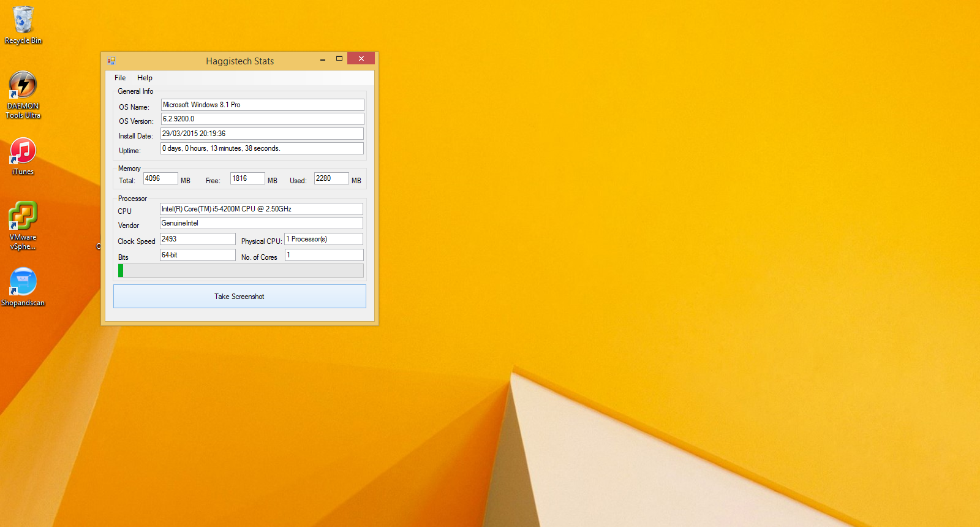Image resolution: width=980 pixels, height=527 pixels.
Task: Launch VMware vSphere client shortcut
Action: 23,226
